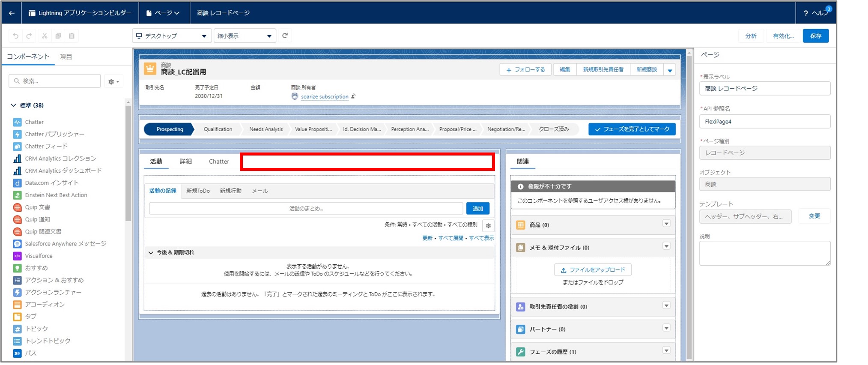
Task: Select Salesforce Anywhere メッセージ component
Action: pos(60,244)
